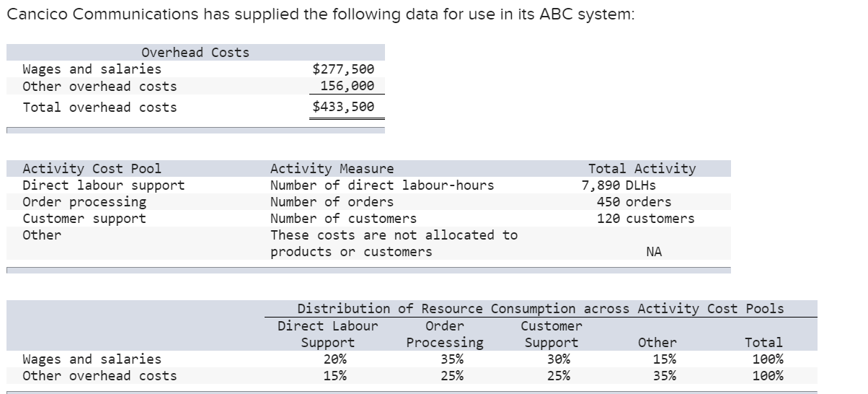Click 25% other overhead customer support cell

[558, 376]
